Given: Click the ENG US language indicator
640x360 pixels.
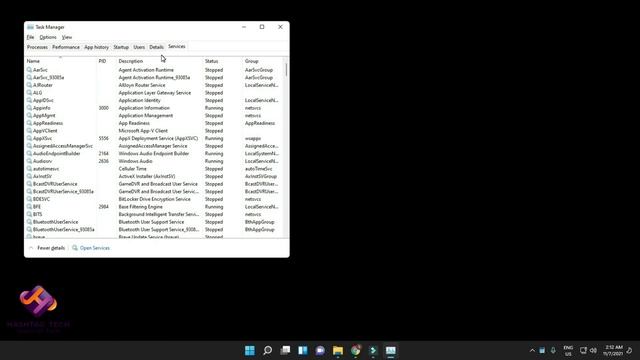Looking at the screenshot, I should coord(568,350).
